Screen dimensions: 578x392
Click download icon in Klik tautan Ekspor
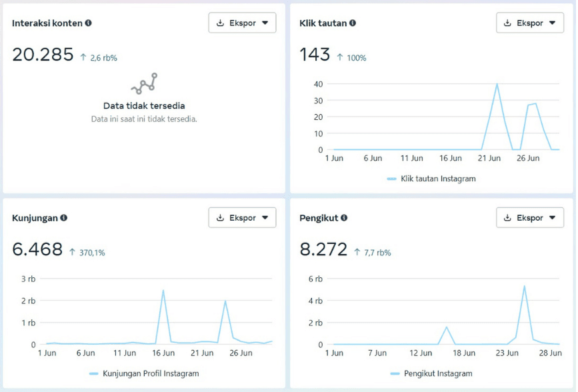(507, 23)
